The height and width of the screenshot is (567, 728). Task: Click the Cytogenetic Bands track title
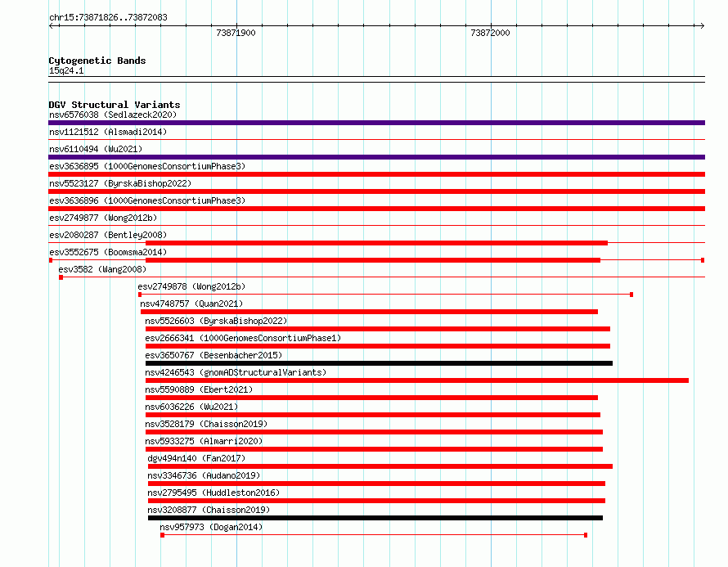pyautogui.click(x=97, y=61)
